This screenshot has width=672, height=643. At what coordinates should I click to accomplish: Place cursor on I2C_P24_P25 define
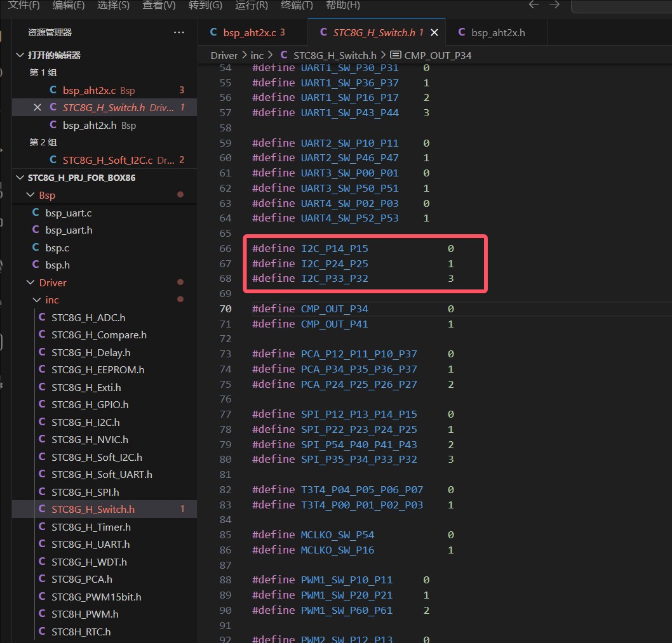coord(334,263)
